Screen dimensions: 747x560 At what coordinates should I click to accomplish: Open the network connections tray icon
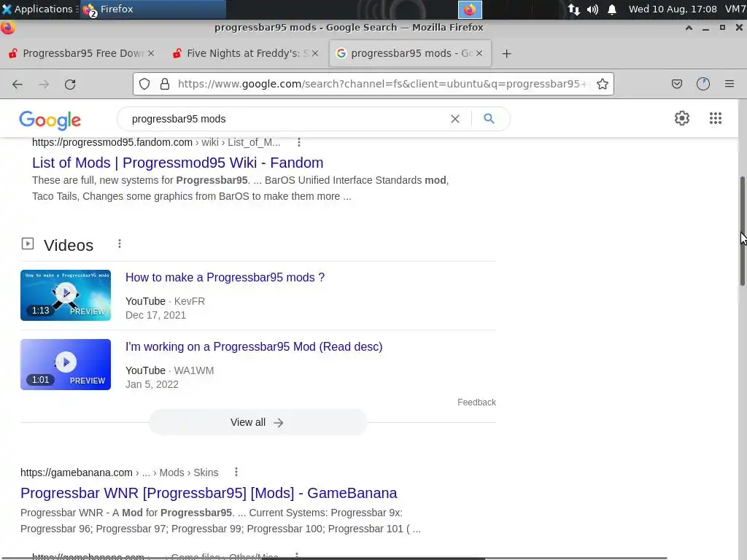[573, 9]
